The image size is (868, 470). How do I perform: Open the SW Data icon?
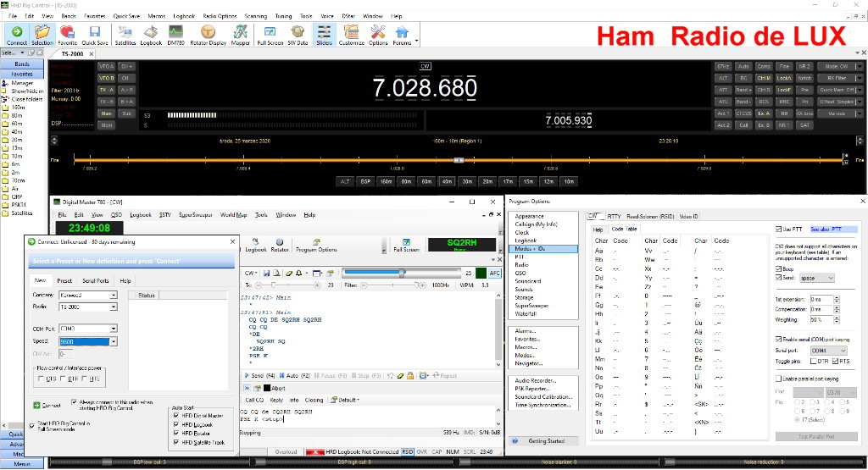pos(298,34)
